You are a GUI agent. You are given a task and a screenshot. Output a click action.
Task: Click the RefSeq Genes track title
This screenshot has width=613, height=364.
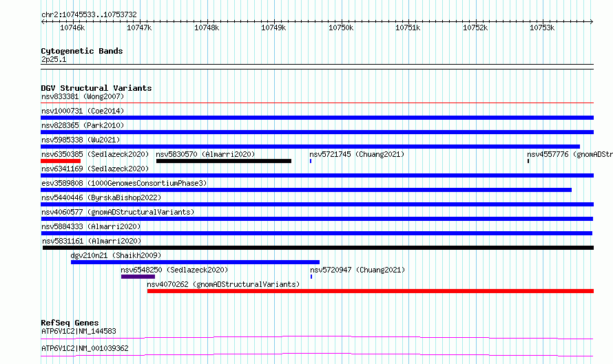pyautogui.click(x=70, y=323)
